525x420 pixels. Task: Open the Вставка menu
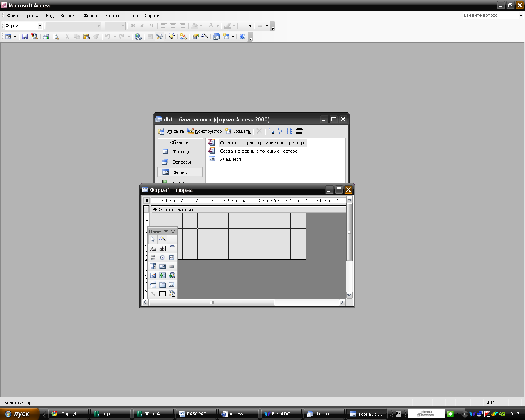click(68, 16)
